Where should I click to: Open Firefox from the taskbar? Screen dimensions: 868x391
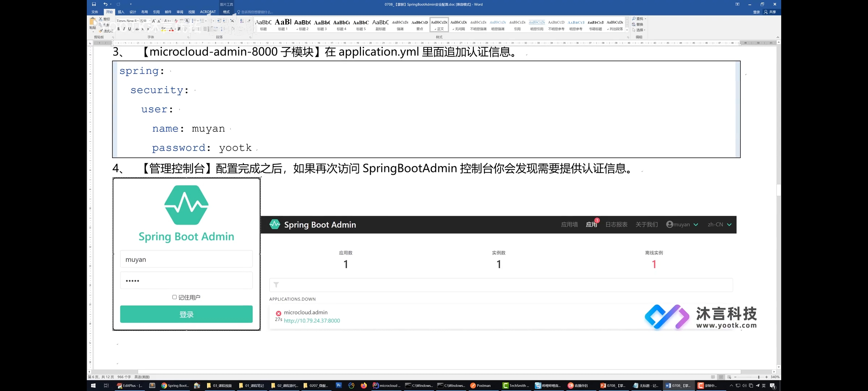tap(364, 386)
